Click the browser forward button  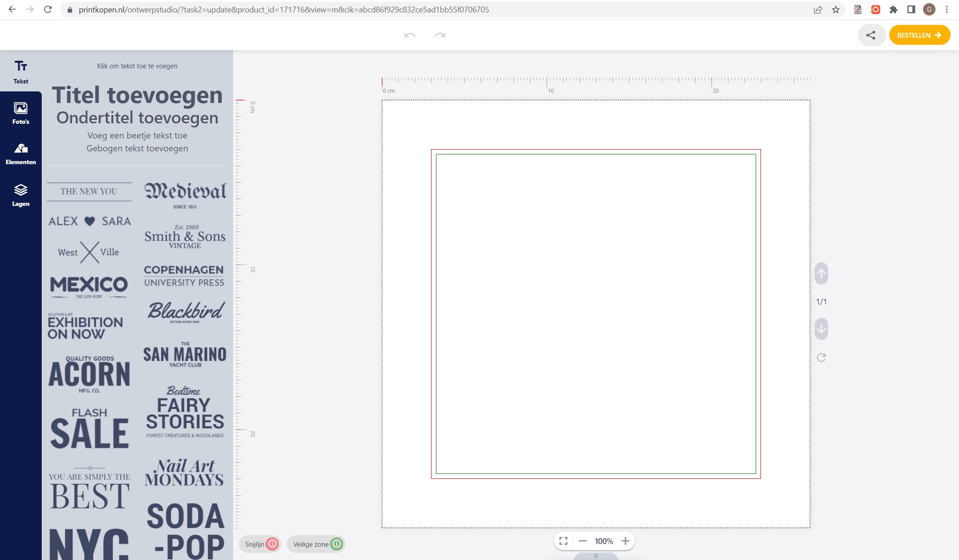tap(30, 9)
